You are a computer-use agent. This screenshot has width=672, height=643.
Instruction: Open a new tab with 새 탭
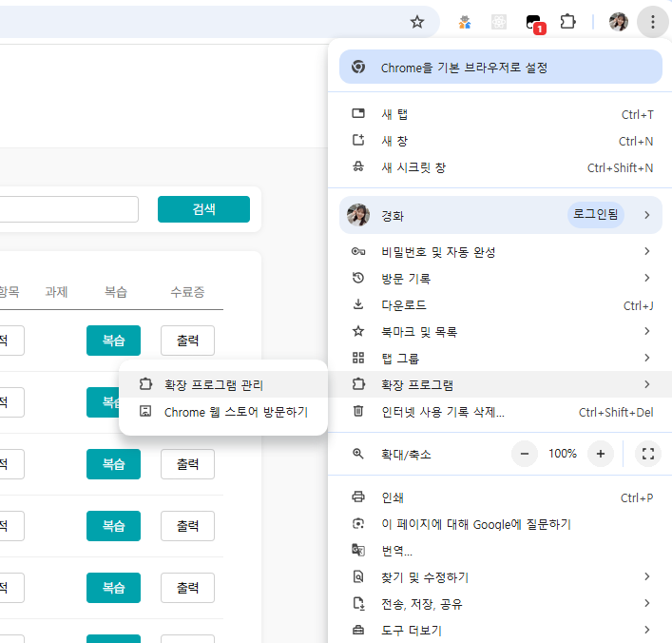[394, 114]
